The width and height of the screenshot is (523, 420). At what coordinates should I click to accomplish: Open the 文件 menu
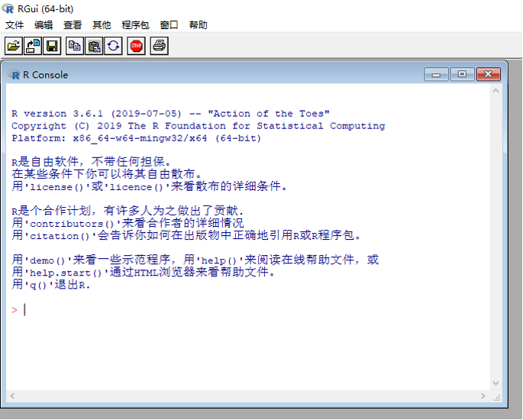pos(15,25)
